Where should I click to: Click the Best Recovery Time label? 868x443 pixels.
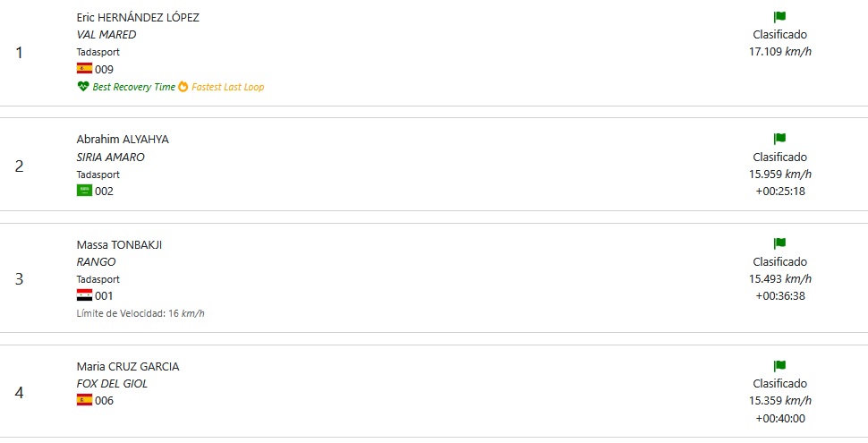[133, 87]
